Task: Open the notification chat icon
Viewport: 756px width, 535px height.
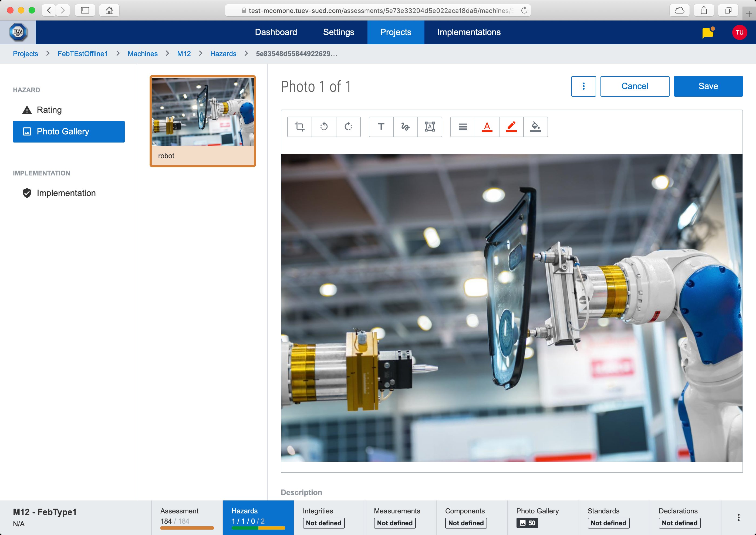Action: coord(708,33)
